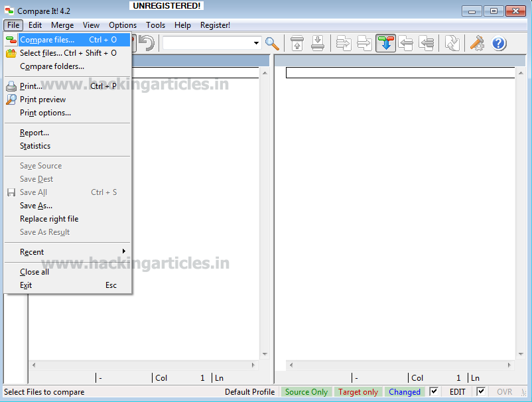Click the greyed Save Source entry
Screen dimensions: 532x402
[68, 166]
